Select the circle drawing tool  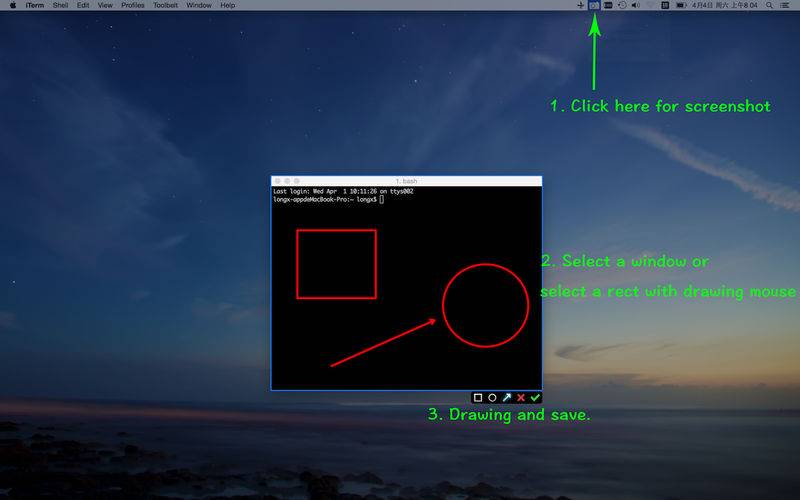coord(492,398)
